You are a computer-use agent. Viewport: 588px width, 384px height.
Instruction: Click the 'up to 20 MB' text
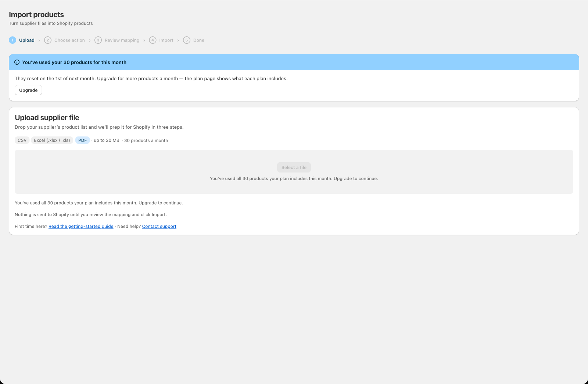tap(107, 141)
